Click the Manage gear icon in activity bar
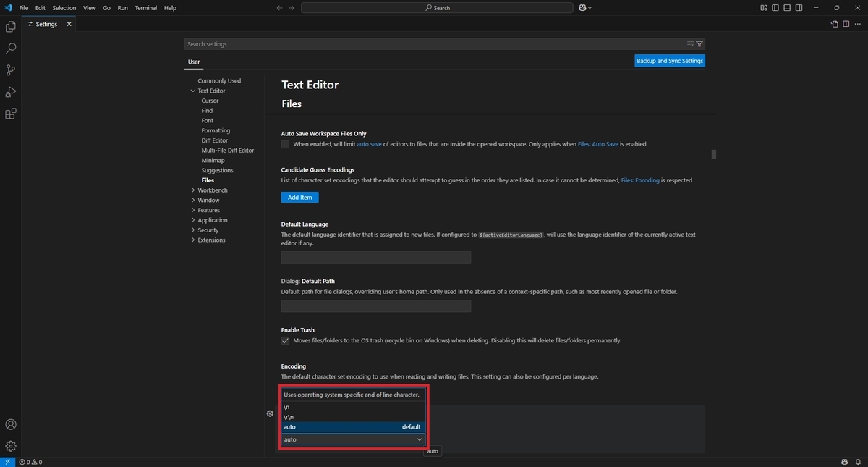The height and width of the screenshot is (467, 868). click(x=11, y=446)
